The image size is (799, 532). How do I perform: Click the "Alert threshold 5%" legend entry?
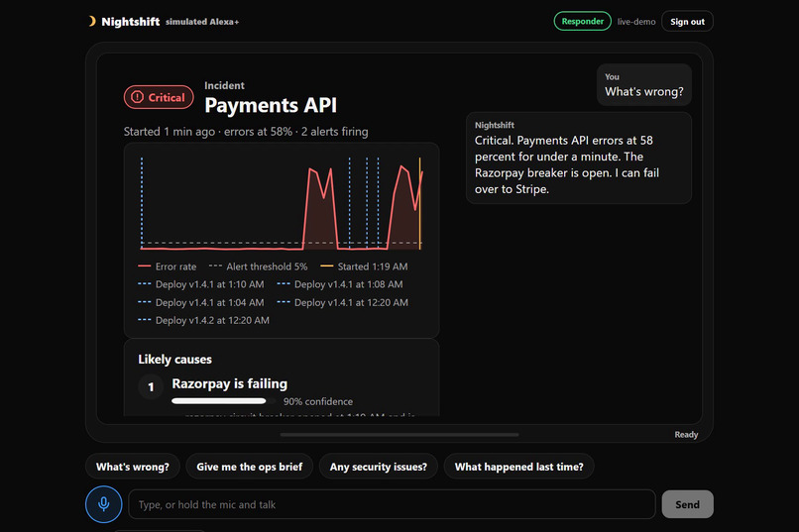[259, 266]
